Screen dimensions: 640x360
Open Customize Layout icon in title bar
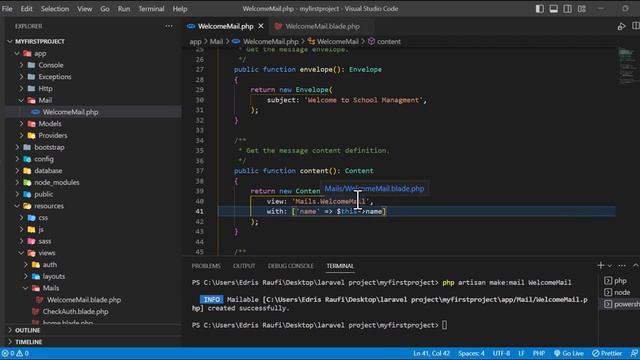[x=582, y=9]
